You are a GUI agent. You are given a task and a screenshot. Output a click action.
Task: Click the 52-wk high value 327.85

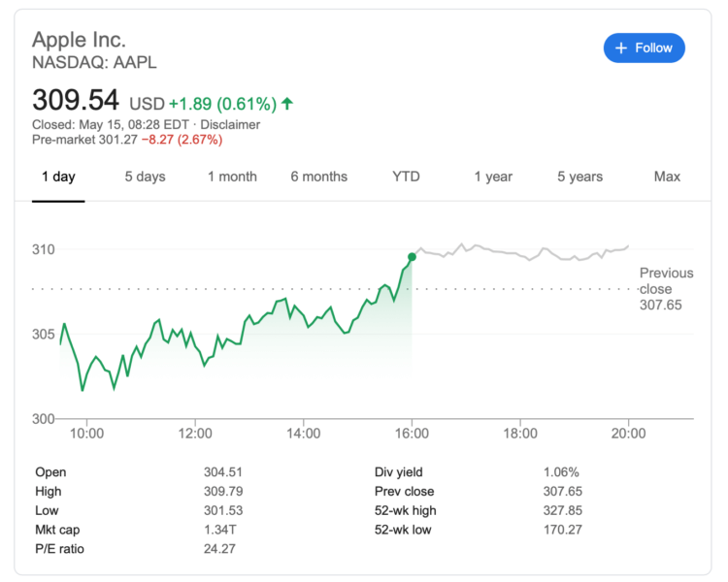tap(563, 510)
